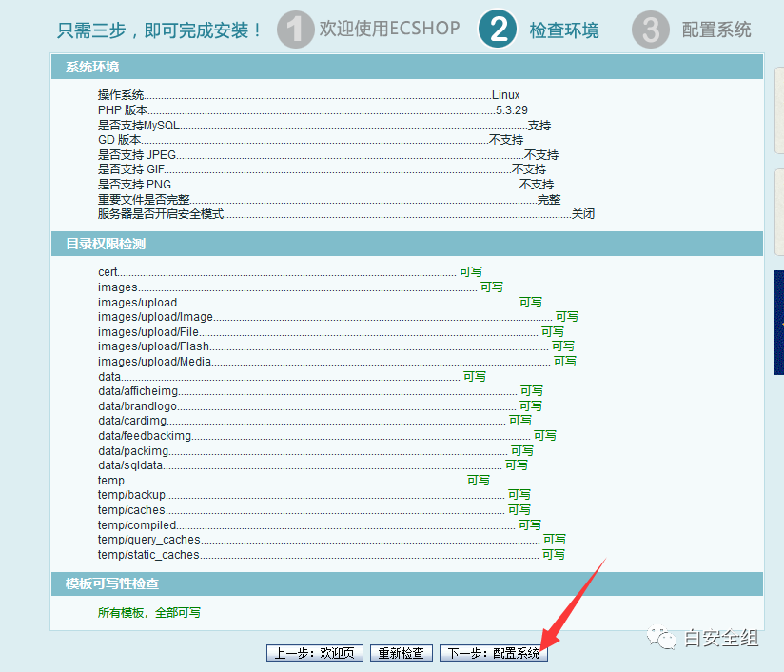Click the temp/static_caches directory label
This screenshot has height=672, width=784.
click(148, 554)
